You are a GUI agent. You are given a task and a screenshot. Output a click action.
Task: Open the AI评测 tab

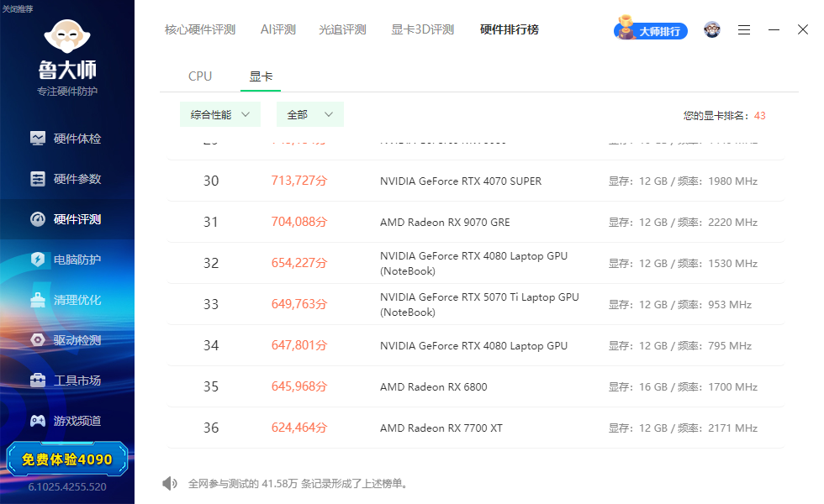coord(278,30)
